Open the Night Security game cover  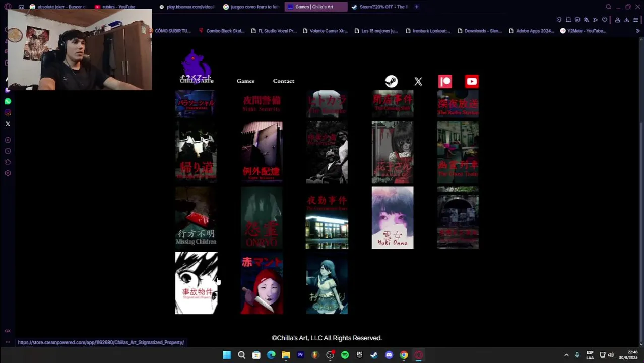tap(262, 104)
